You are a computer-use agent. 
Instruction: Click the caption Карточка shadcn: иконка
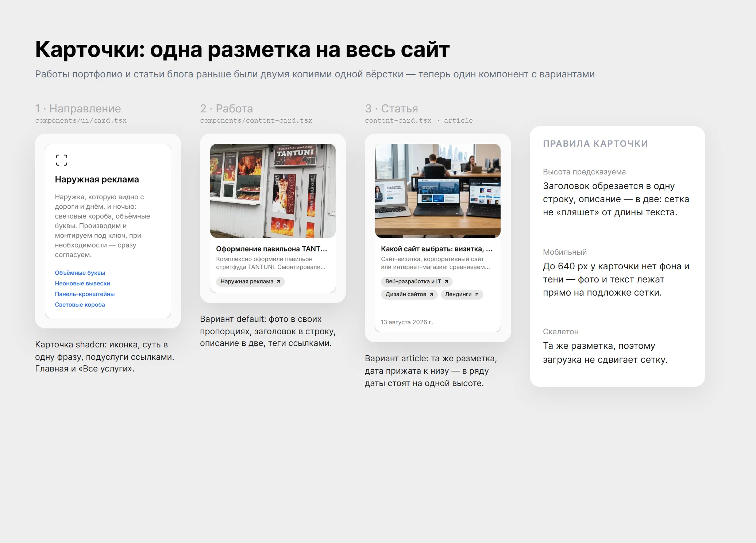(x=105, y=357)
